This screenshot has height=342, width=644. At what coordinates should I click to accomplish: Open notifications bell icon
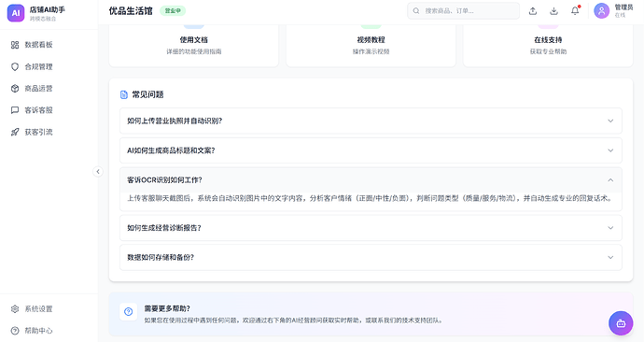575,11
